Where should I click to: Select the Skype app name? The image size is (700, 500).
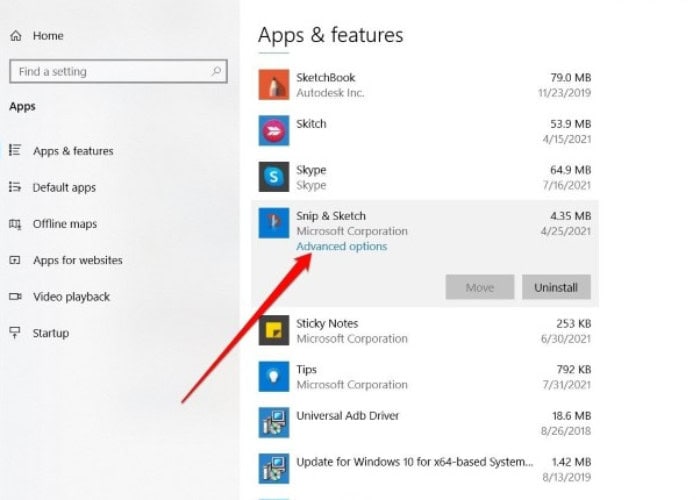pos(311,170)
